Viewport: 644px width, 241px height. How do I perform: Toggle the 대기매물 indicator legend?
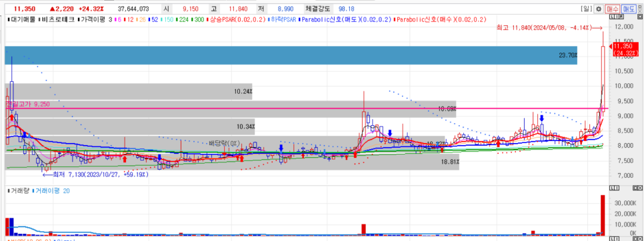coord(22,19)
